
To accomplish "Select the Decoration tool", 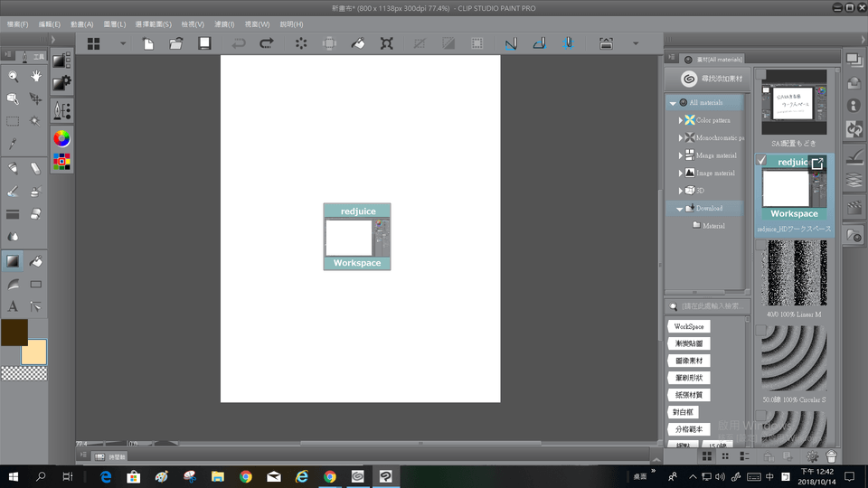I will click(x=13, y=214).
